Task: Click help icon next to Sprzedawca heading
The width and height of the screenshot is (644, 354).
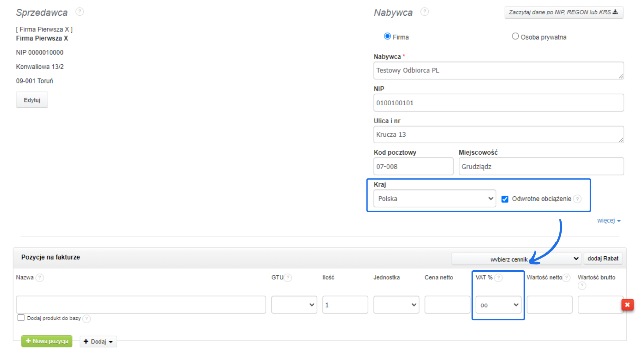Action: 79,12
